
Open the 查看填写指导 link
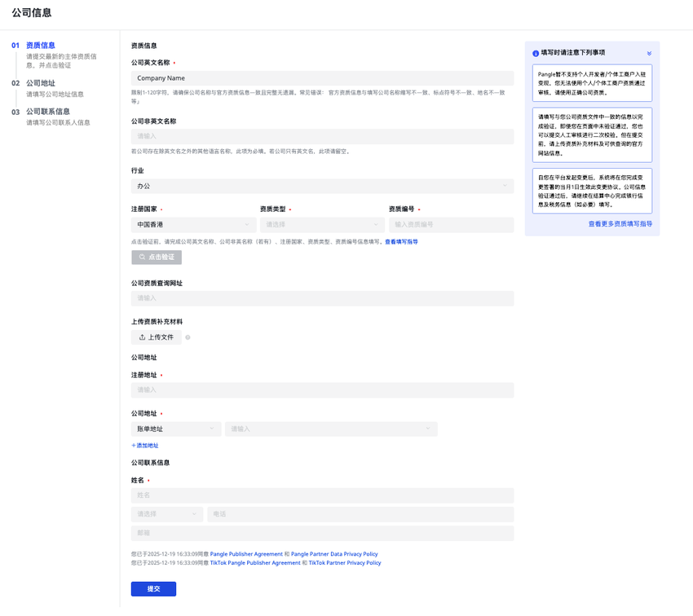click(x=401, y=242)
